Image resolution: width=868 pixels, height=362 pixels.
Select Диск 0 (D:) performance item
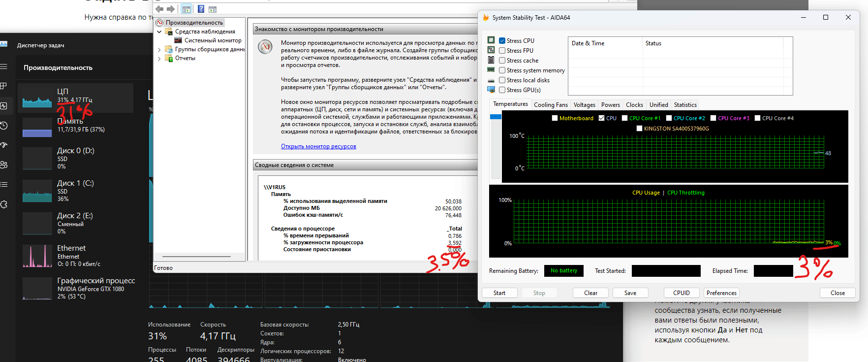(x=76, y=158)
